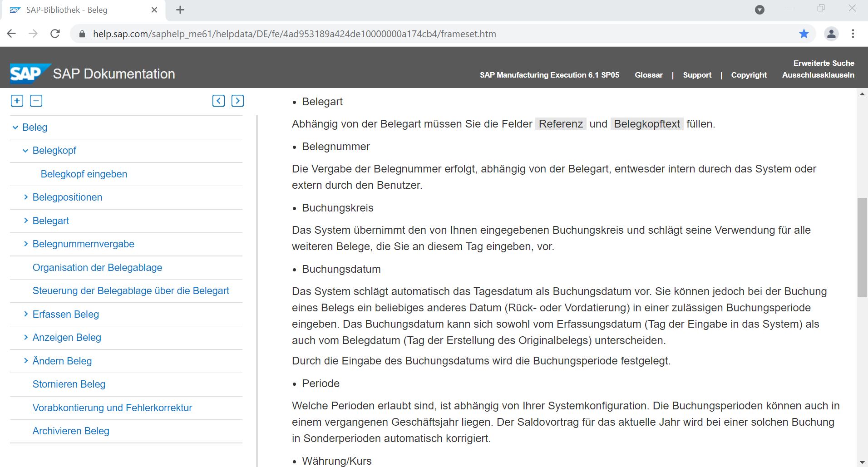Collapse the Belegkopf tree node
The image size is (868, 467).
(25, 151)
